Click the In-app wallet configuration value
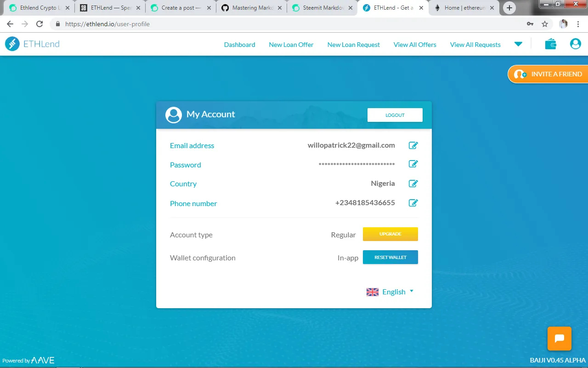The height and width of the screenshot is (368, 588). point(348,258)
